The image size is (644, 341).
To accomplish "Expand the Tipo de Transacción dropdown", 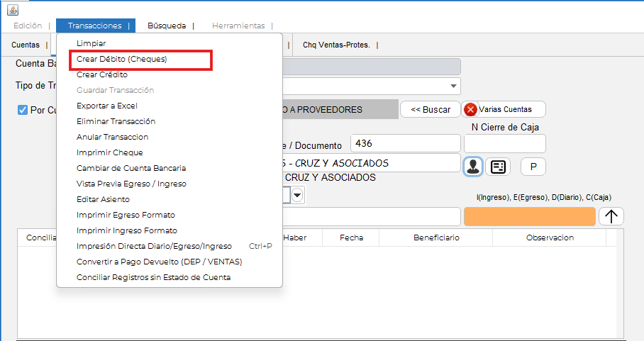I will pyautogui.click(x=453, y=86).
